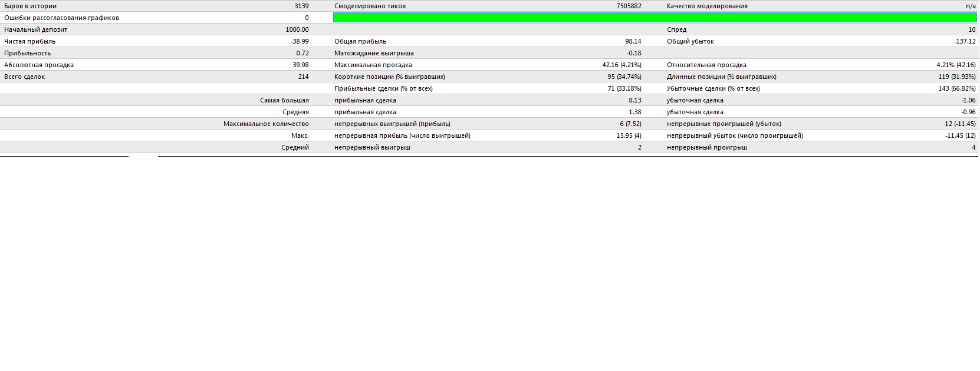Select profit factor value 0.72
Screen dimensions: 980x371
302,53
